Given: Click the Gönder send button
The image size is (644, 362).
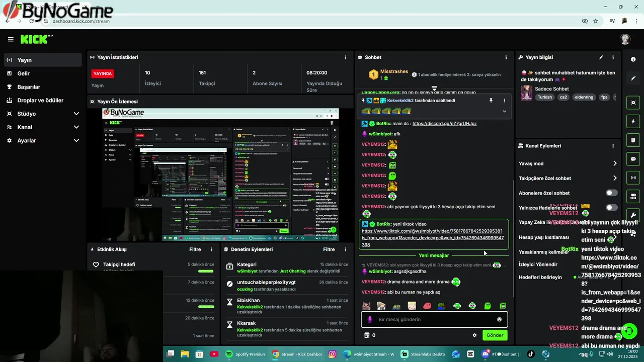Looking at the screenshot, I should tap(495, 335).
